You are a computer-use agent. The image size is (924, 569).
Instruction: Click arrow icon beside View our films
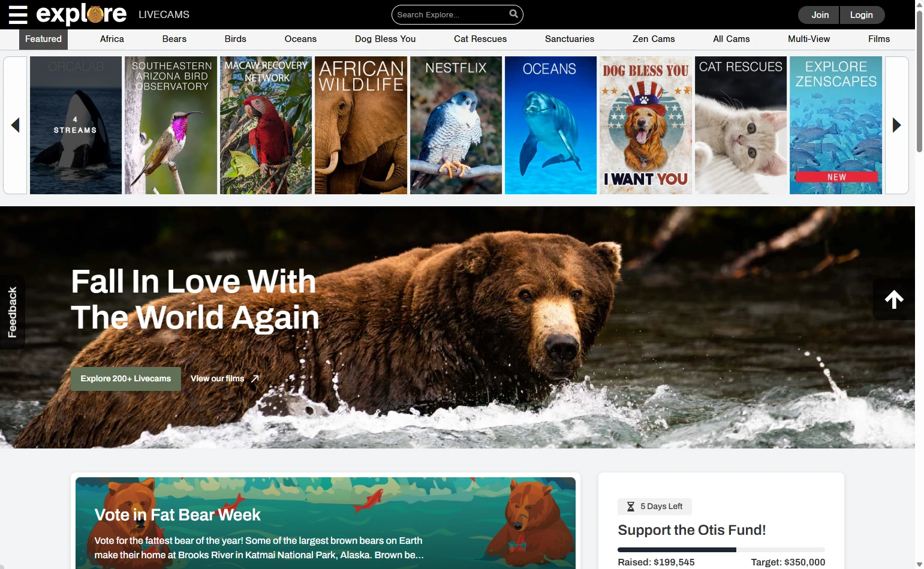(255, 379)
